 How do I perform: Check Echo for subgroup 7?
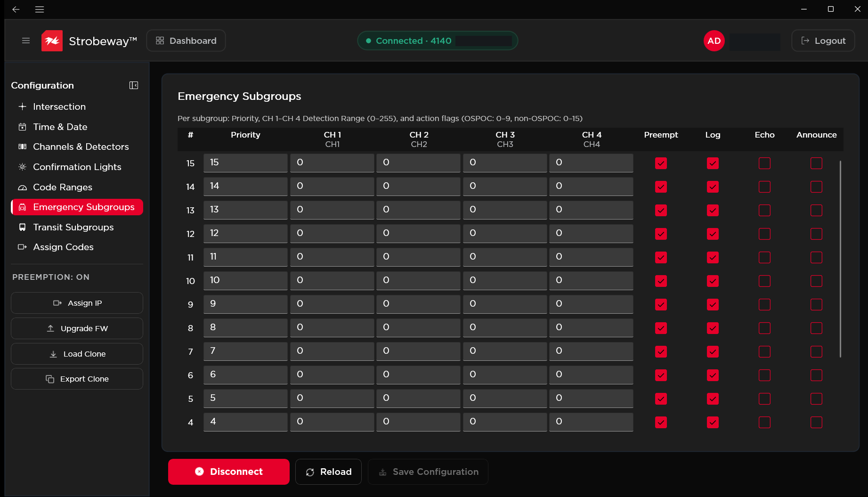pos(764,351)
